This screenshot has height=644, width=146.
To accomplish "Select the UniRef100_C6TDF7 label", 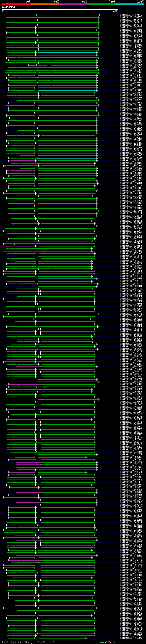I will [x=131, y=70].
